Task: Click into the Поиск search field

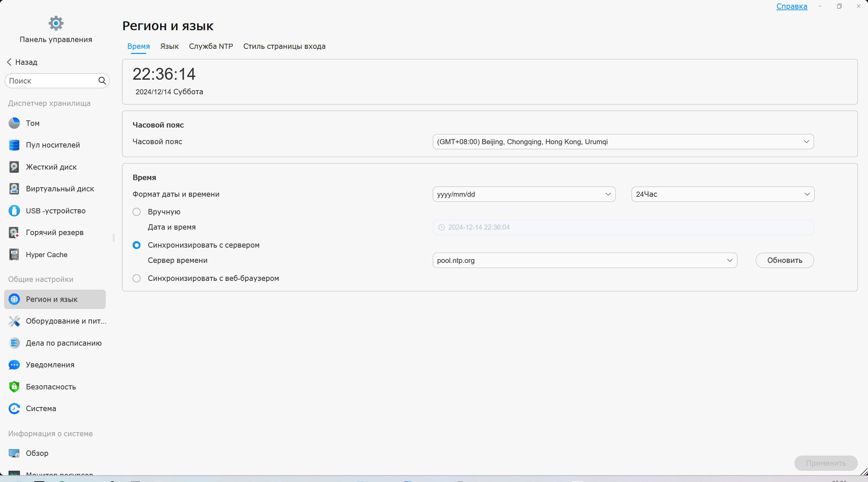Action: click(51, 81)
